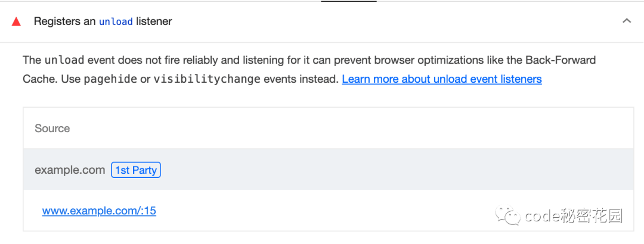Click the pagehide code word
Screen dimensions: 644x244
click(110, 79)
